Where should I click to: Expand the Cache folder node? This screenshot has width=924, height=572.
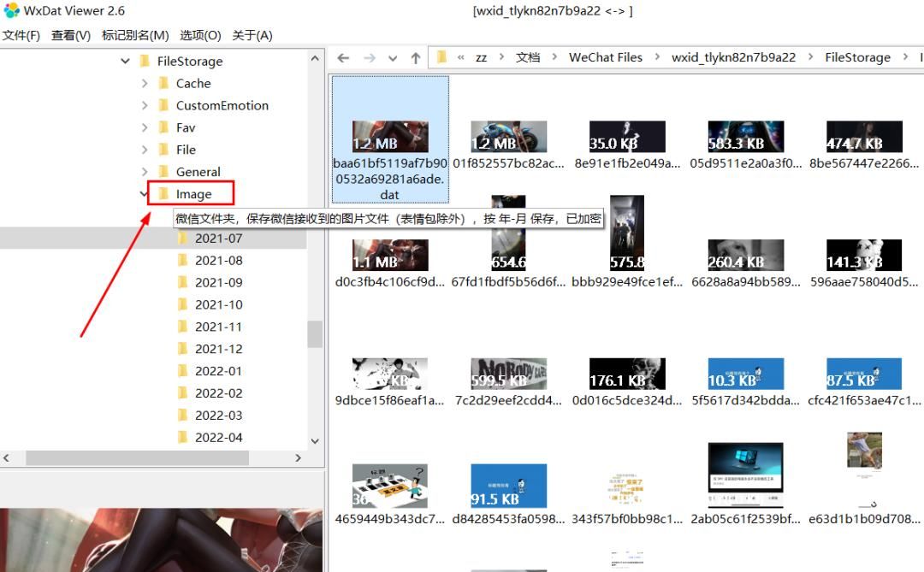[x=146, y=83]
